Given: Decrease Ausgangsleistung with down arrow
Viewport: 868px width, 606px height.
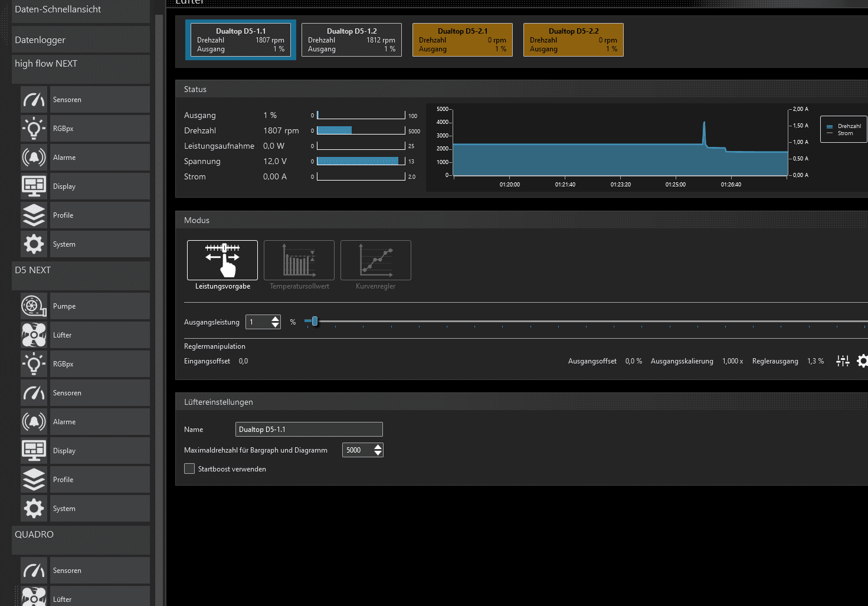Looking at the screenshot, I should point(275,325).
